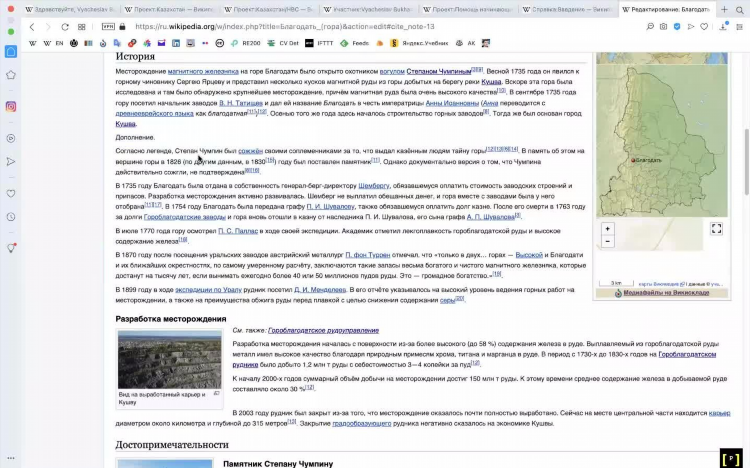Toggle the VPN badge in the address bar
The width and height of the screenshot is (750, 468).
point(108,27)
